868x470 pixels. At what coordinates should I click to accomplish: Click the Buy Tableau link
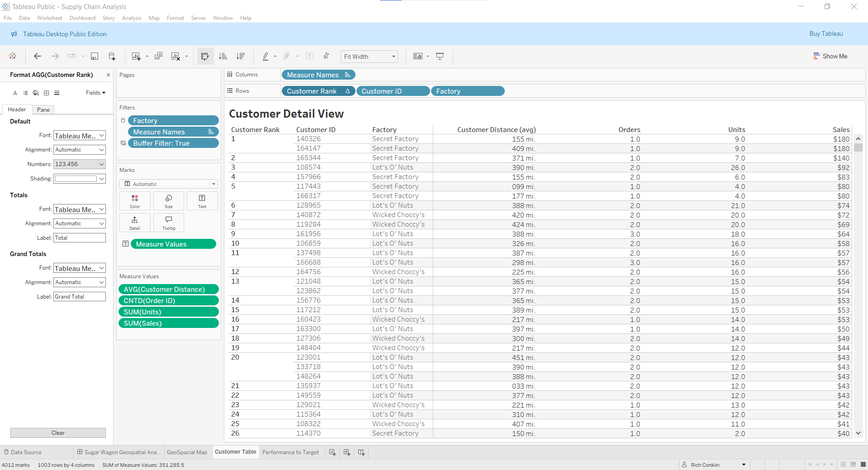pos(826,34)
